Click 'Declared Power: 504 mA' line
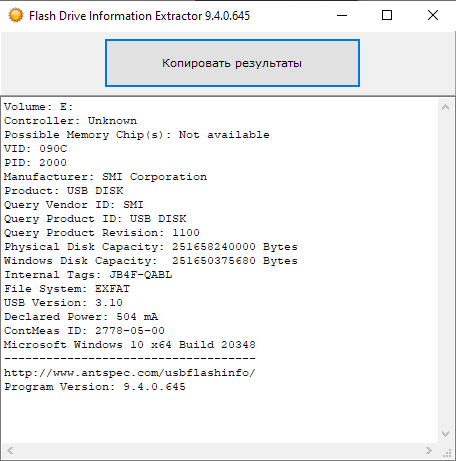This screenshot has height=461, width=456. point(81,317)
